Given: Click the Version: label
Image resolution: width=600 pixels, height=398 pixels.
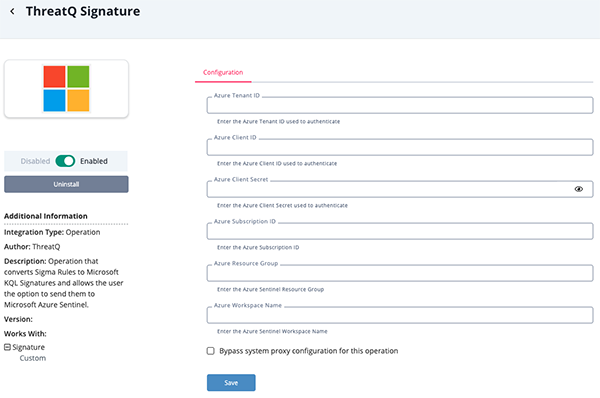Looking at the screenshot, I should 18,319.
